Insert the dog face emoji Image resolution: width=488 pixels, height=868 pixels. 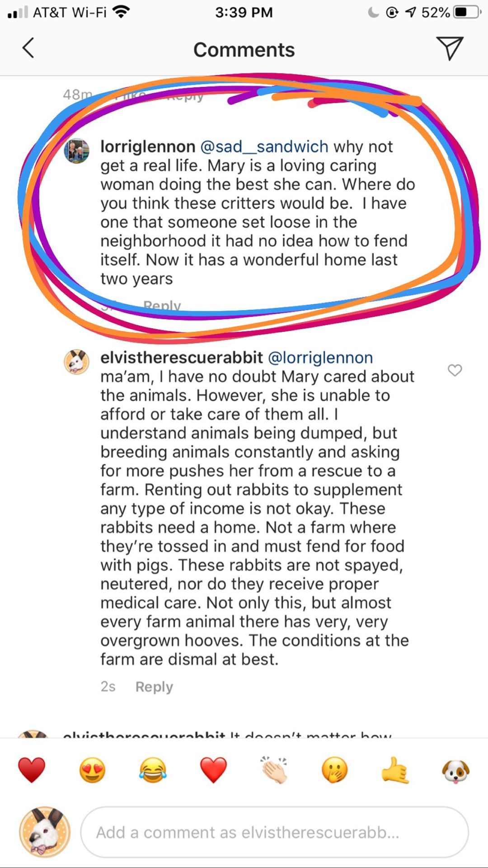(455, 770)
